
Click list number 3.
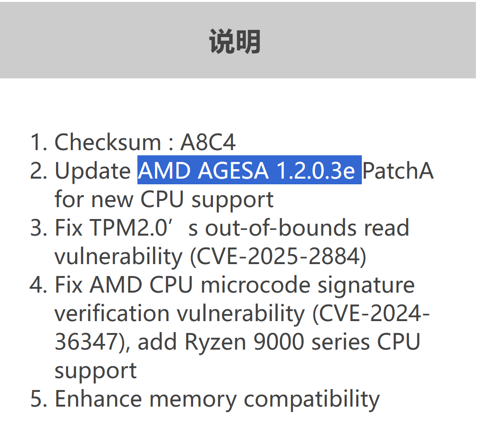coord(39,228)
